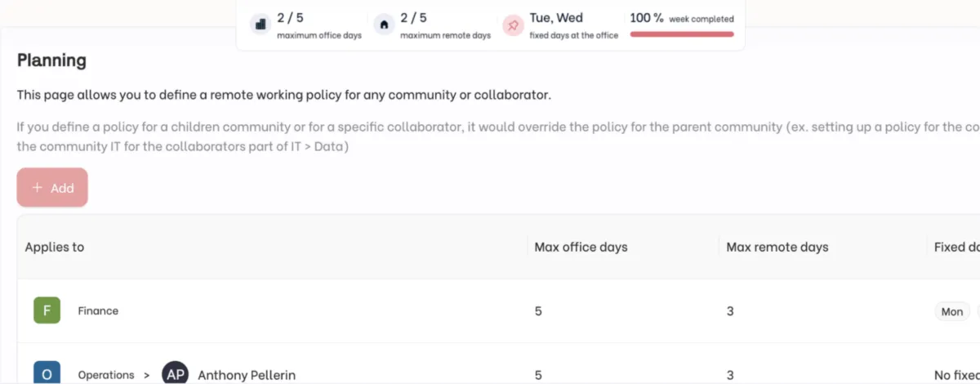980x384 pixels.
Task: Select the Mon chip in Finance row
Action: [952, 311]
